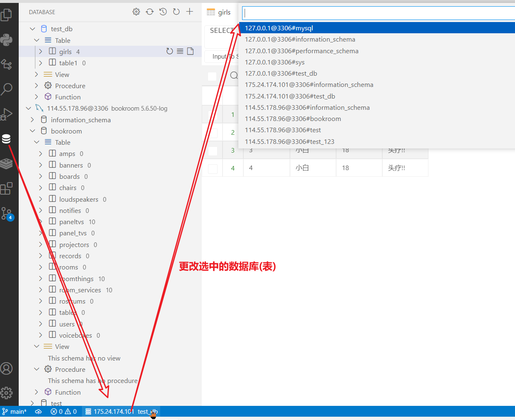The image size is (515, 420).
Task: Collapse the bookroom Table section
Action: tap(37, 142)
